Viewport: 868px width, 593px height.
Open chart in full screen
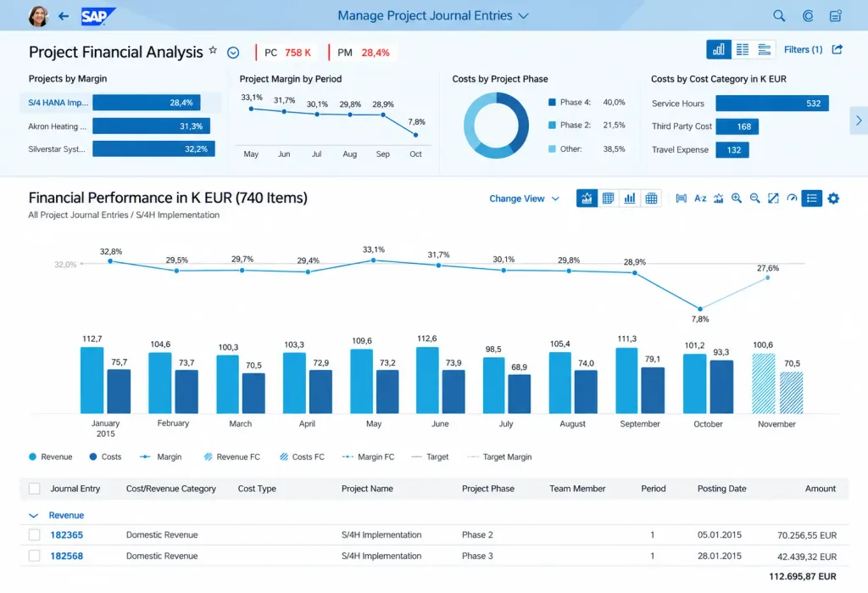773,198
